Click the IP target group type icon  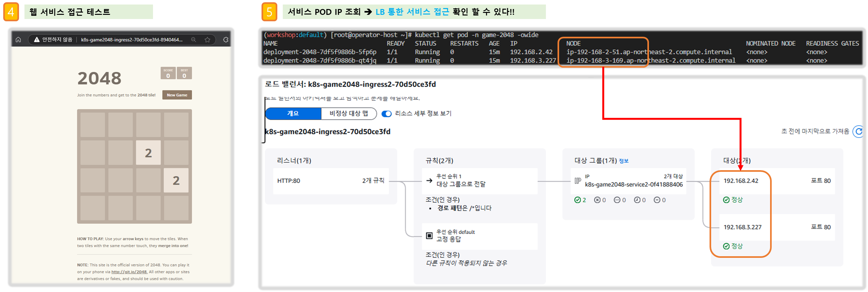pyautogui.click(x=577, y=181)
